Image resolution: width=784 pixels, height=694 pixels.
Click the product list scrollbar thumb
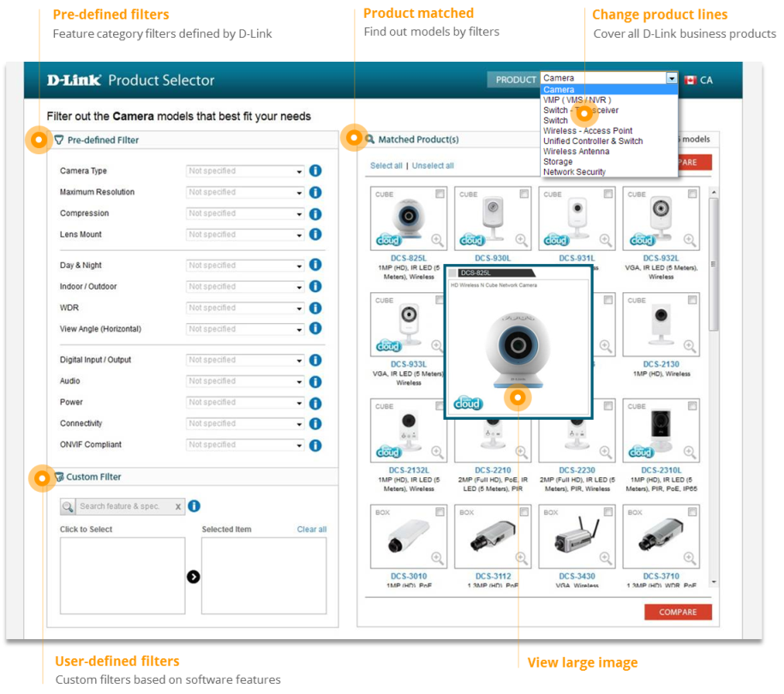click(x=714, y=264)
